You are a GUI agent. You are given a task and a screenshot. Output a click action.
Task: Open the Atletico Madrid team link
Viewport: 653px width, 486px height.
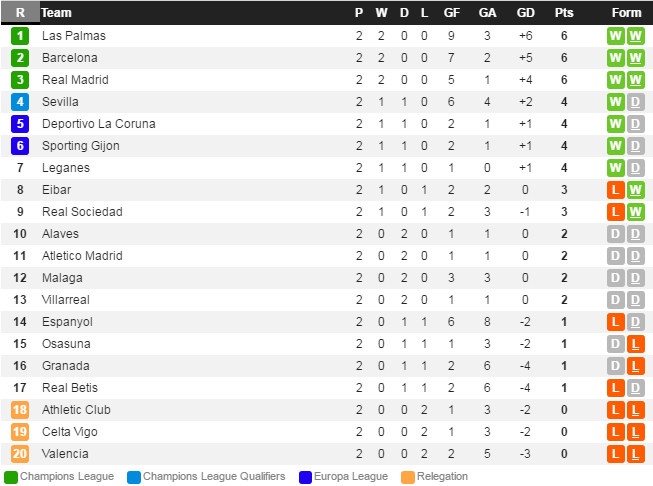(x=82, y=256)
